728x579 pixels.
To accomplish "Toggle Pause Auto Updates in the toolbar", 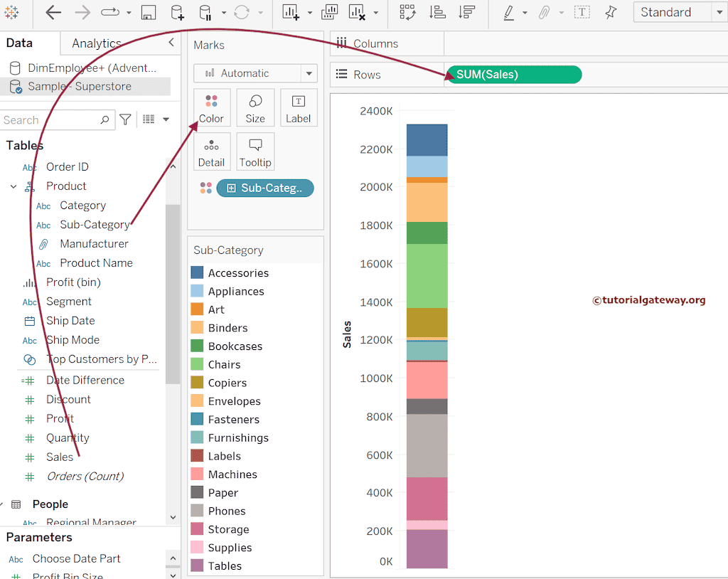I will coord(205,13).
